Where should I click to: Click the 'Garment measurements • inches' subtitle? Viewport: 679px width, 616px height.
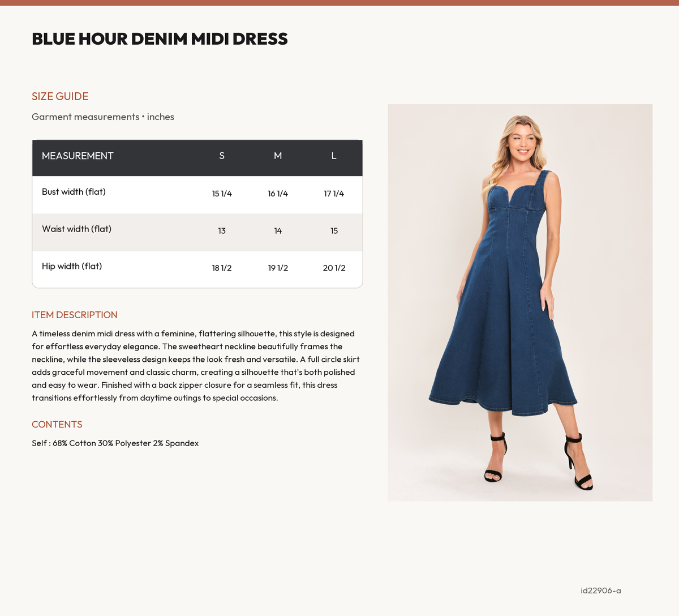click(x=103, y=117)
